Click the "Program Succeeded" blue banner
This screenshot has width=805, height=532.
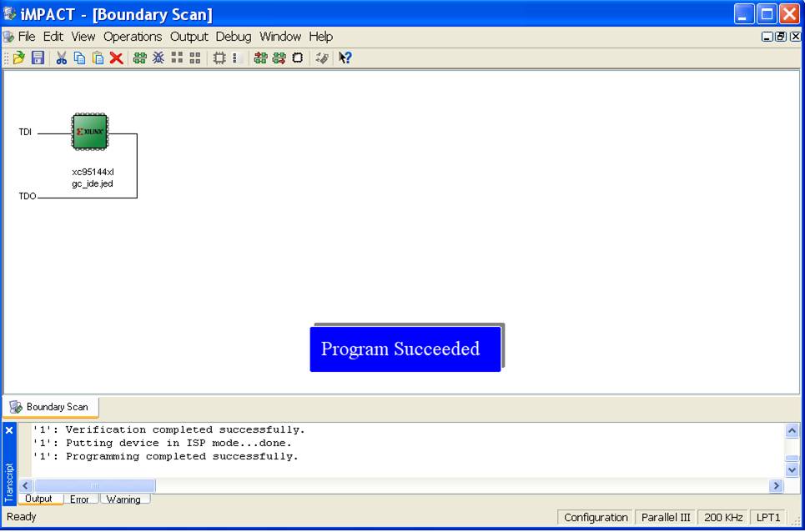pos(405,349)
